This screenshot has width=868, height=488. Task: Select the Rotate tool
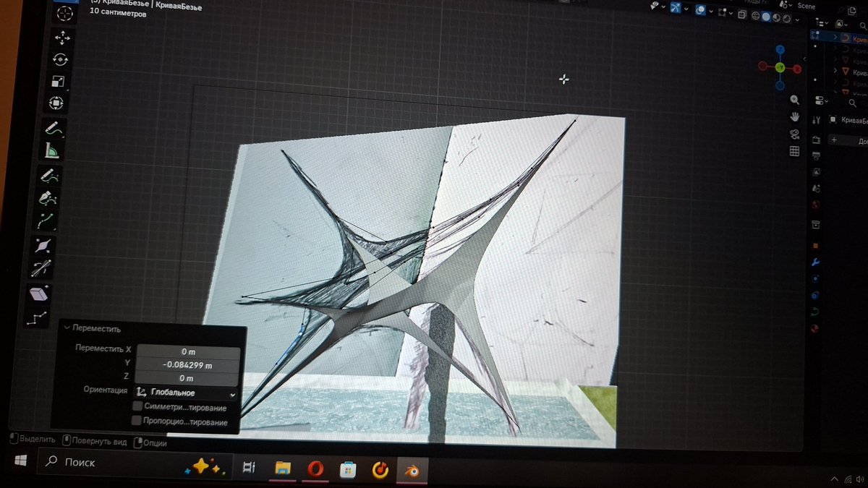[x=61, y=59]
